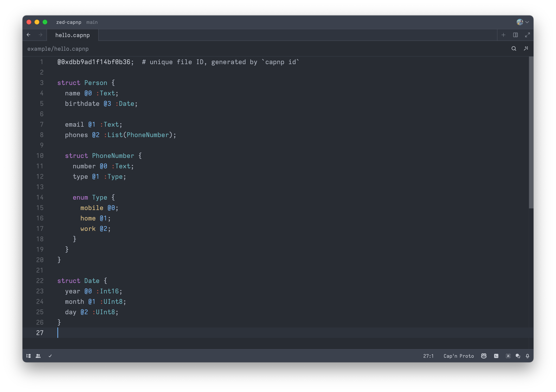This screenshot has width=556, height=392.
Task: Toggle the chat panel icon
Action: point(518,356)
